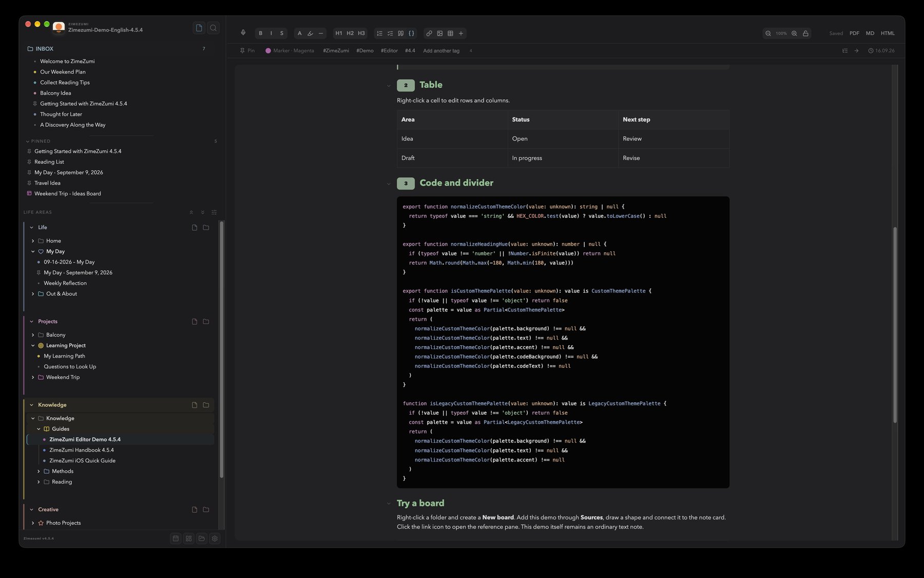Image resolution: width=924 pixels, height=578 pixels.
Task: Export the note as HTML
Action: [x=888, y=33]
